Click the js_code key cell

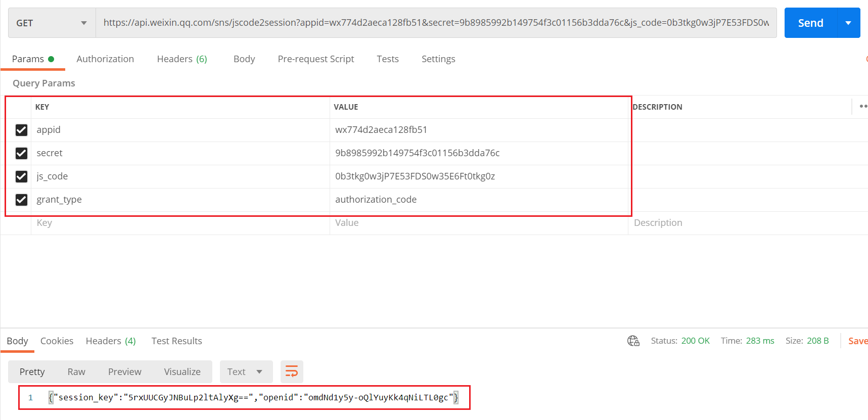(x=180, y=176)
